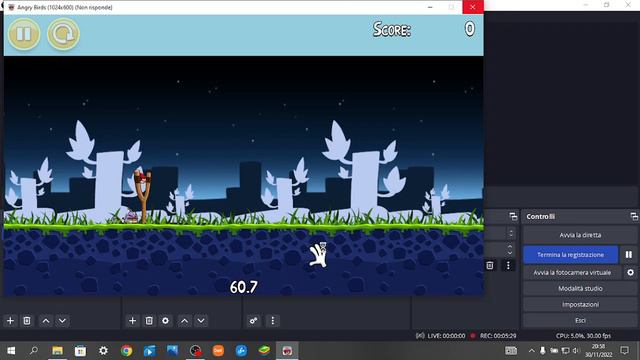Click the transitions panel trash icon
This screenshot has width=640, height=360.
coord(490,266)
